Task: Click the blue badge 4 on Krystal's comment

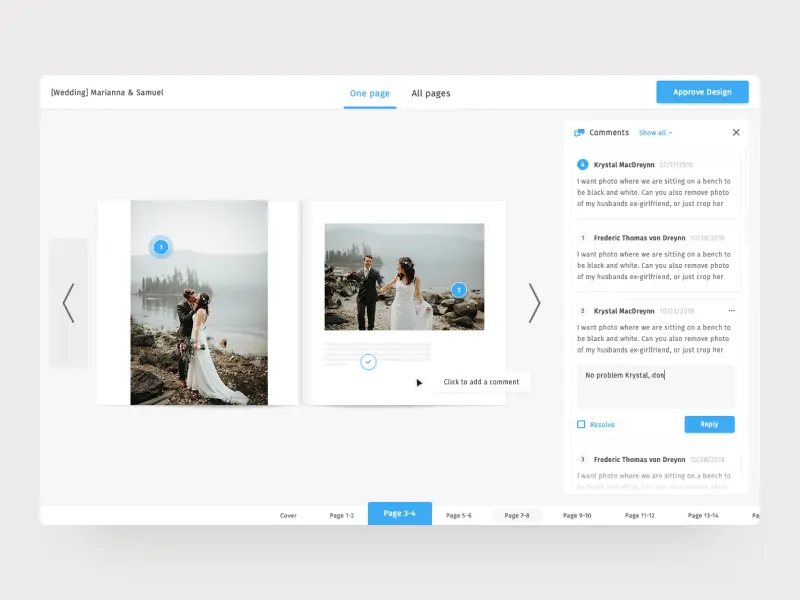Action: coord(582,165)
